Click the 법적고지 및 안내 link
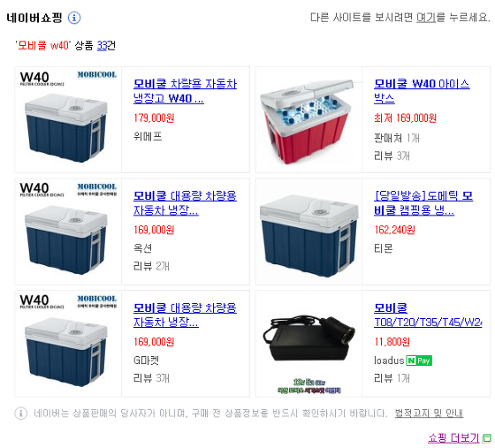Image resolution: width=495 pixels, height=448 pixels. pyautogui.click(x=429, y=413)
